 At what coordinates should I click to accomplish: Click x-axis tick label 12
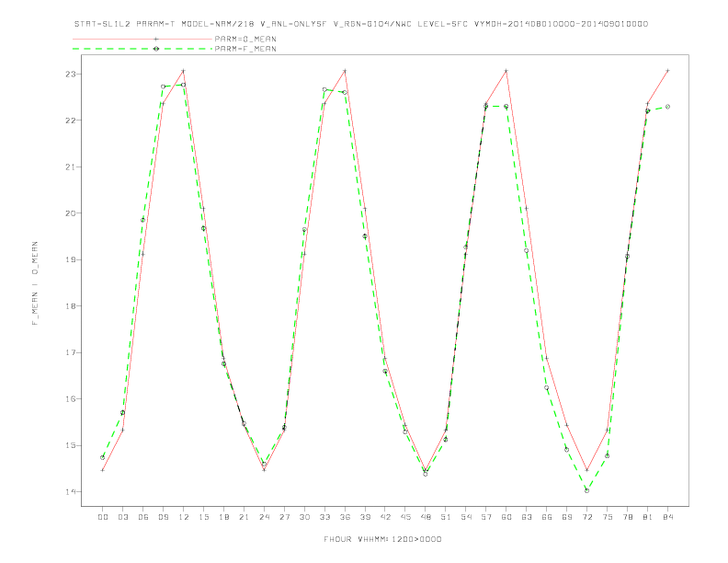[x=184, y=517]
